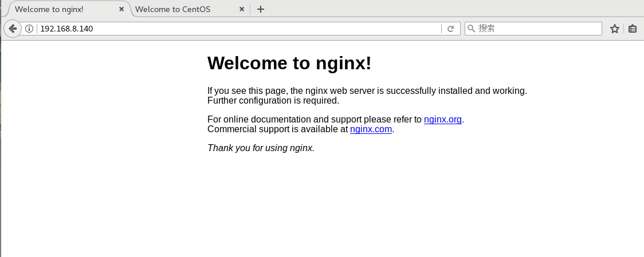Switch to the Welcome to CentOS tab
644x257 pixels.
click(190, 9)
